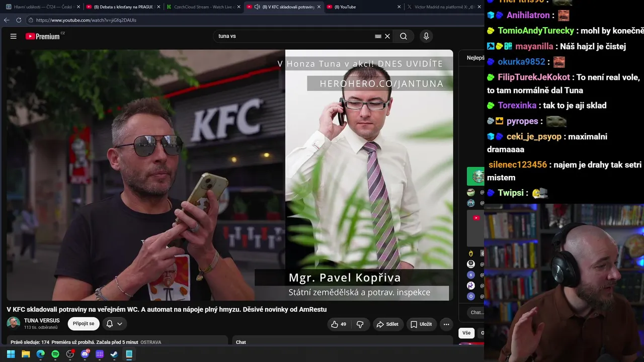Screen dimensions: 644x362
Task: Go back in the browser
Action: click(7, 20)
